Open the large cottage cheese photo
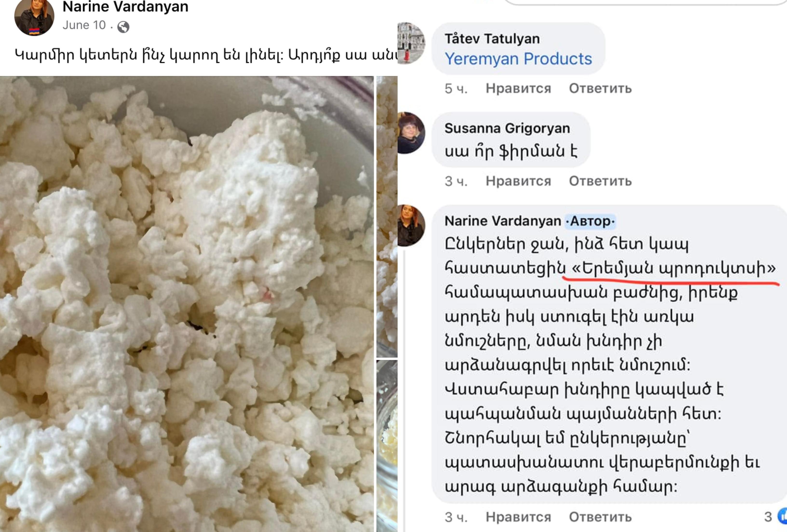This screenshot has height=532, width=787. pyautogui.click(x=187, y=304)
